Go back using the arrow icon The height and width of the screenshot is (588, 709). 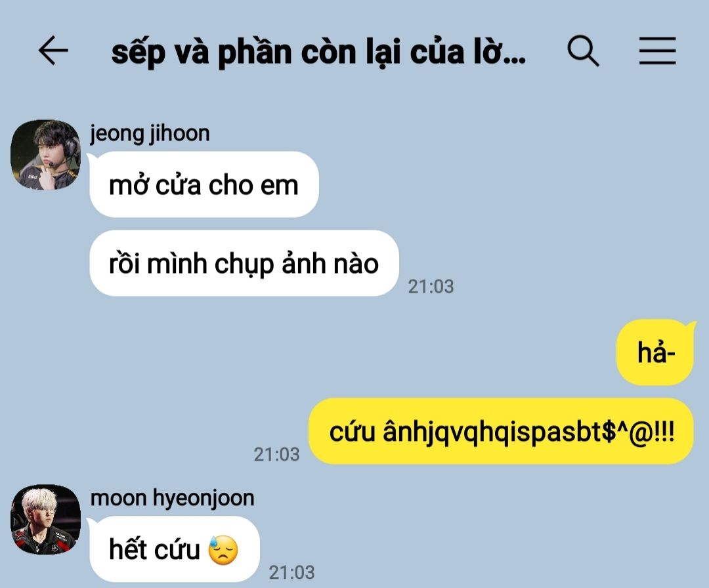(53, 51)
